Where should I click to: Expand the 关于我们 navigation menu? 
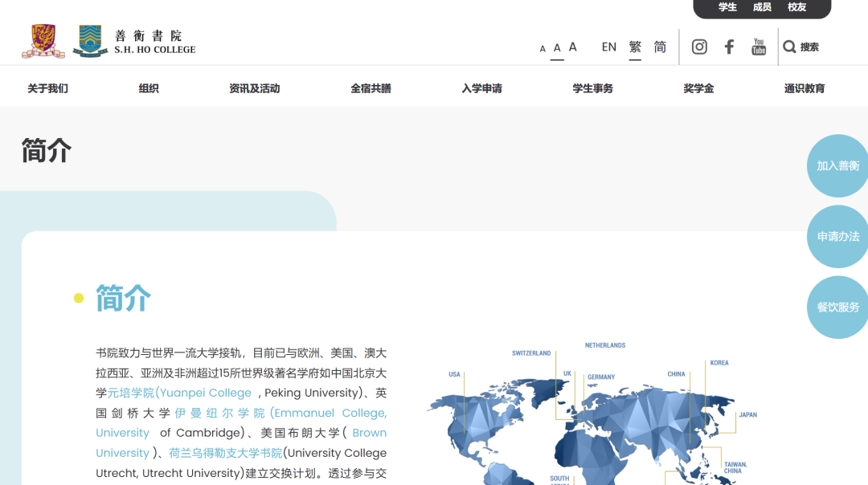(47, 88)
